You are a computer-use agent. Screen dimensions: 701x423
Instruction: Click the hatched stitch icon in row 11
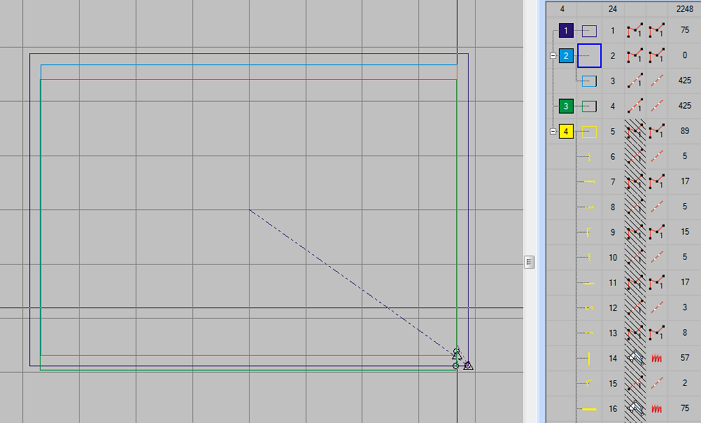point(635,283)
